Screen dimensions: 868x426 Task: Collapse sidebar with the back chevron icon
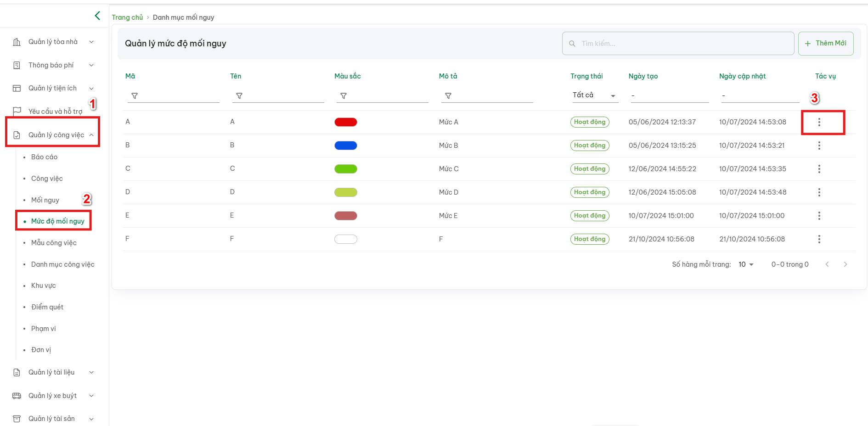(97, 16)
